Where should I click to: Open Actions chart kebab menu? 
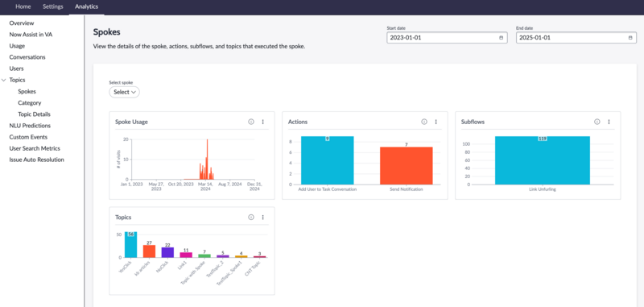click(x=436, y=122)
